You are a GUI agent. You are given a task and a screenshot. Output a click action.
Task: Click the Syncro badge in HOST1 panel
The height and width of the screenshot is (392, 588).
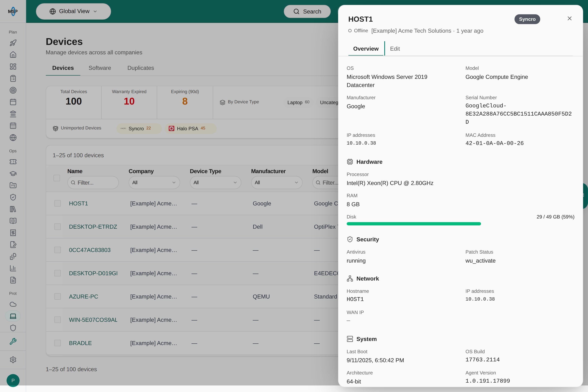tap(527, 19)
